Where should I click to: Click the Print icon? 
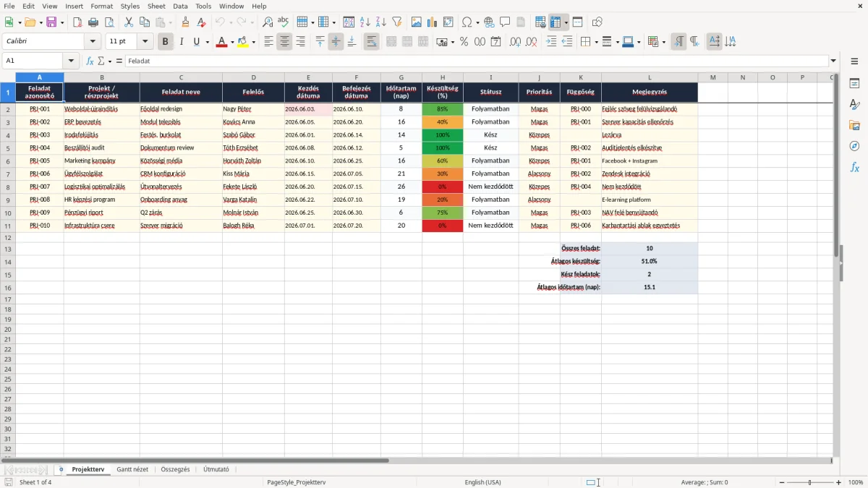(93, 22)
